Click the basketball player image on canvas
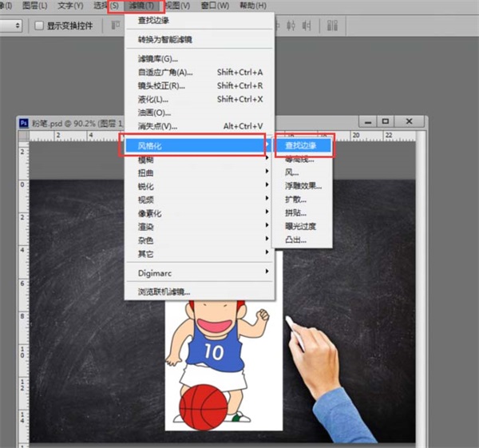 tap(224, 365)
